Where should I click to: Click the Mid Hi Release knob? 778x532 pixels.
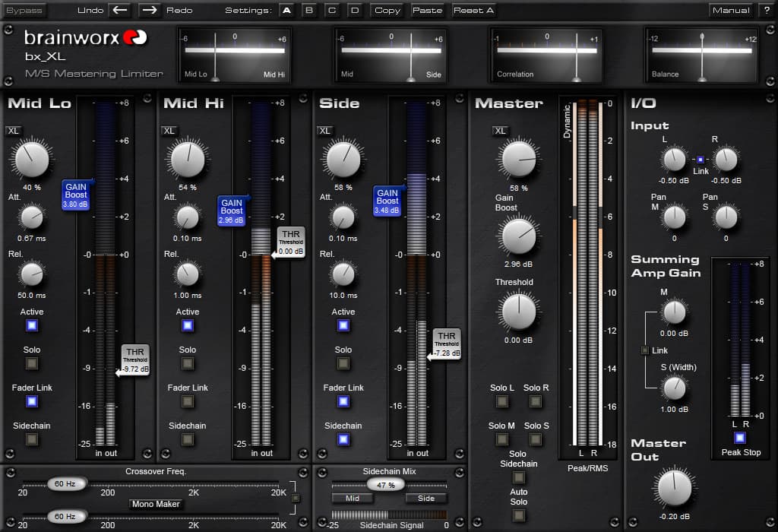188,274
